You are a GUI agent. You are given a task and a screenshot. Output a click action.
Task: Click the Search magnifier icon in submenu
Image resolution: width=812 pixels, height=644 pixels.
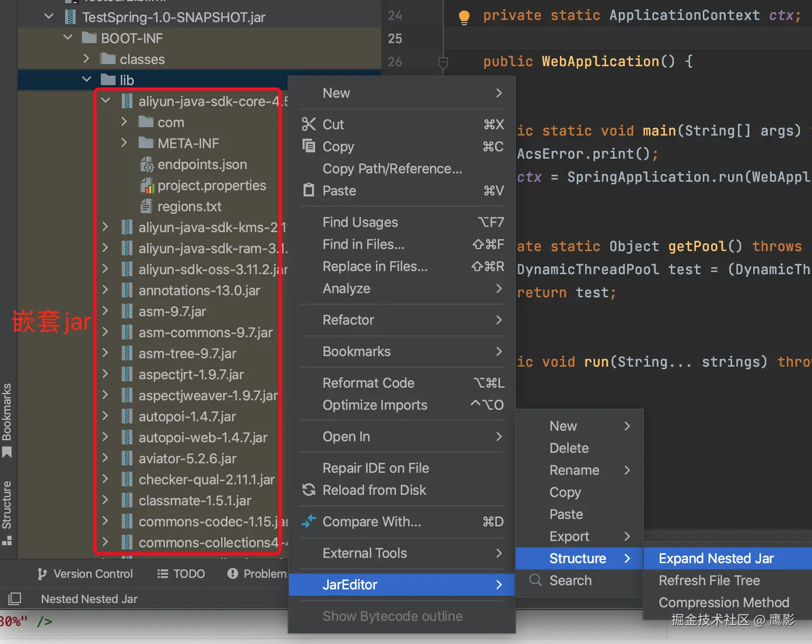pos(535,580)
